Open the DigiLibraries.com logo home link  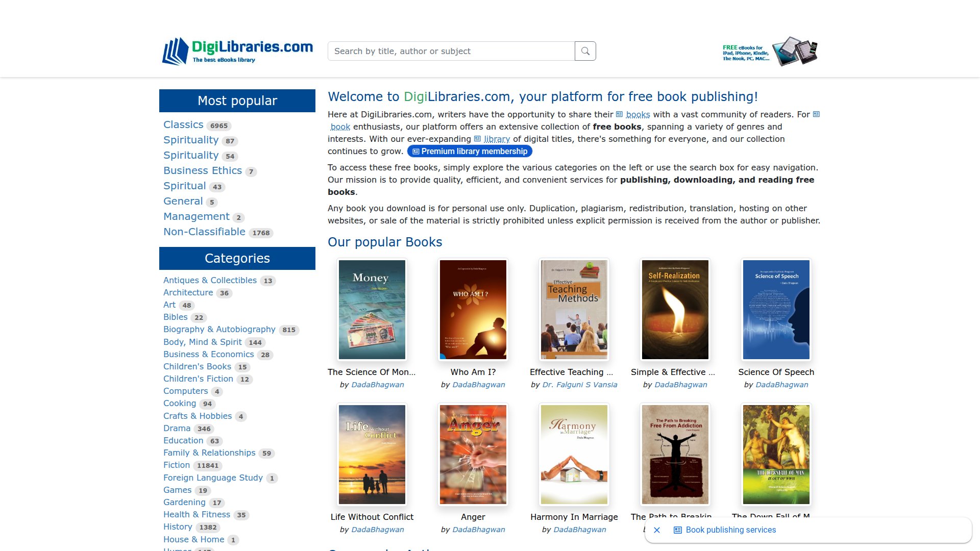pyautogui.click(x=237, y=51)
